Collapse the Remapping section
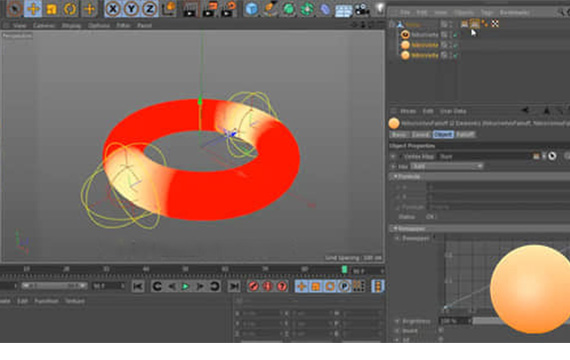Image resolution: width=570 pixels, height=360 pixels. [396, 228]
